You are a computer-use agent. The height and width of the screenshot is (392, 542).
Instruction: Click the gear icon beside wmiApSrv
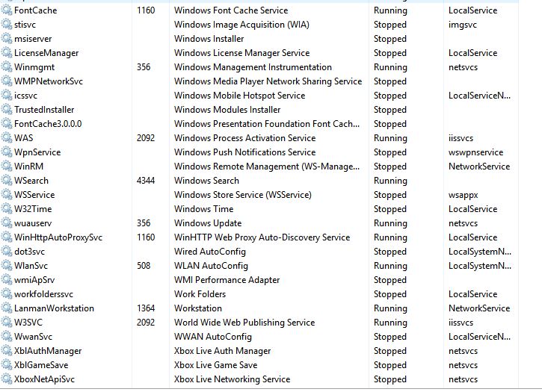pos(7,280)
